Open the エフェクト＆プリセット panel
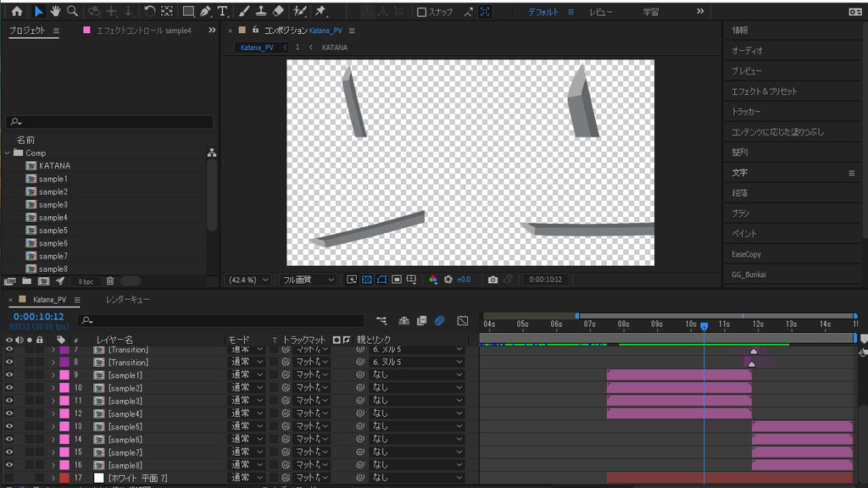 coord(764,91)
